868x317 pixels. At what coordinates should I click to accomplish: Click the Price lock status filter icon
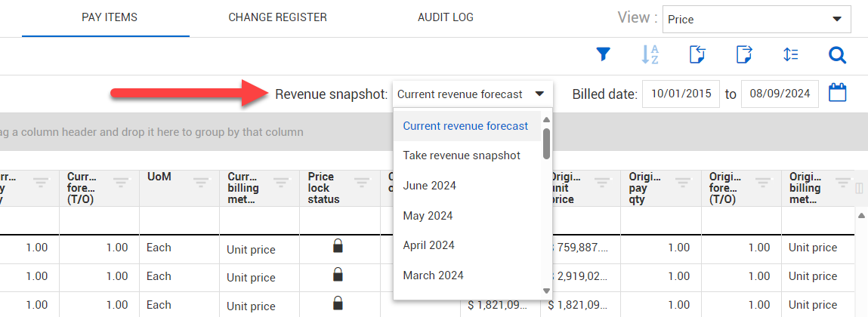click(x=362, y=182)
